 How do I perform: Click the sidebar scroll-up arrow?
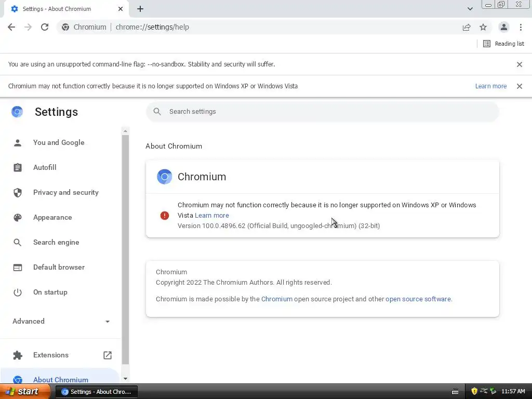125,131
